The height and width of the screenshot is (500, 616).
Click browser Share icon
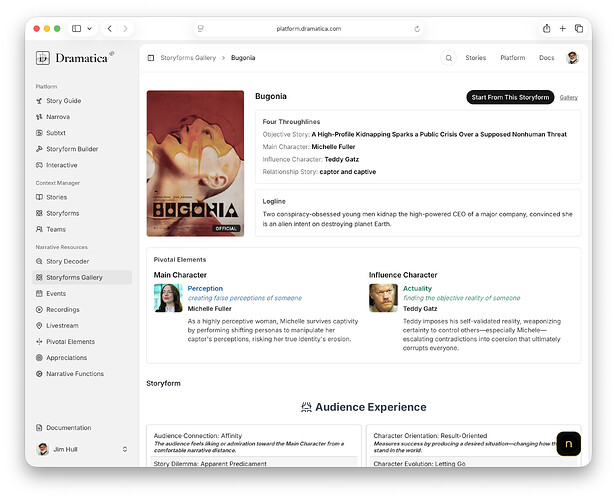click(x=546, y=29)
